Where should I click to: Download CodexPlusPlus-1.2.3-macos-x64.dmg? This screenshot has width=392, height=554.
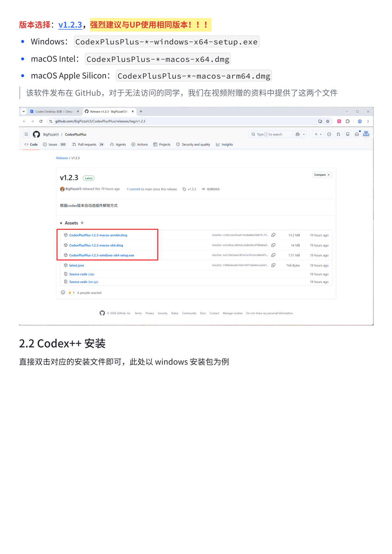coord(96,245)
